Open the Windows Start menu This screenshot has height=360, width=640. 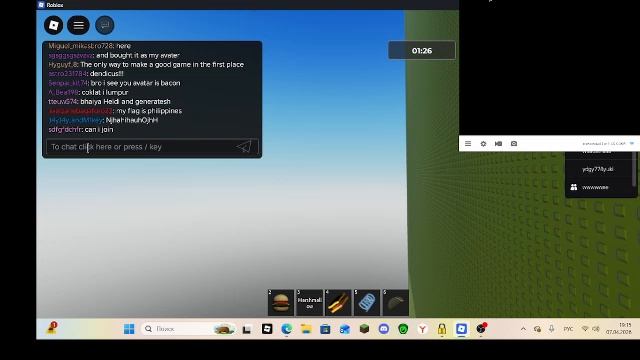[x=129, y=329]
